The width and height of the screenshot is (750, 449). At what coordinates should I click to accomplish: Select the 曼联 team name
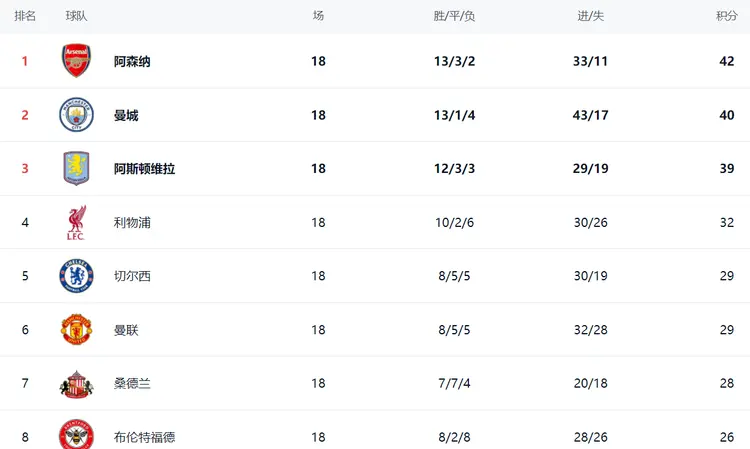coord(126,330)
